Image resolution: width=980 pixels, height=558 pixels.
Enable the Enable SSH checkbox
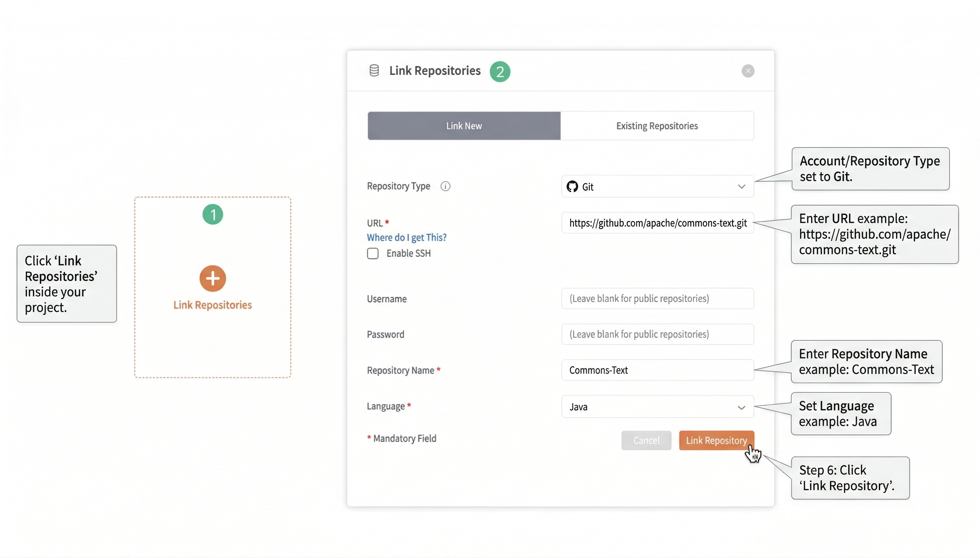coord(372,253)
